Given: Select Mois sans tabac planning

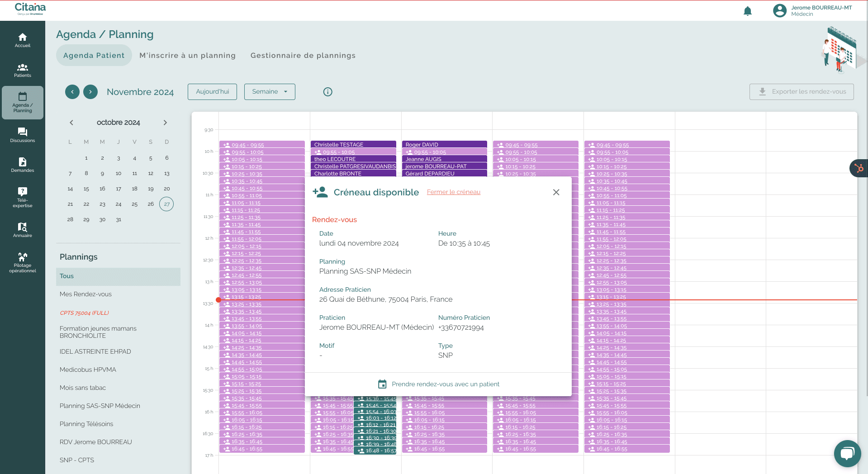Looking at the screenshot, I should [118, 388].
